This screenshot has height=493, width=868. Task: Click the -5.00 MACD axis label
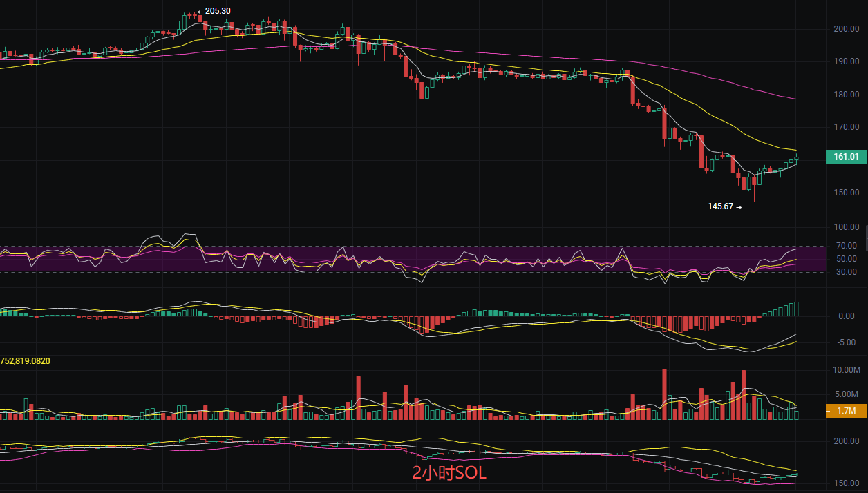(x=846, y=342)
